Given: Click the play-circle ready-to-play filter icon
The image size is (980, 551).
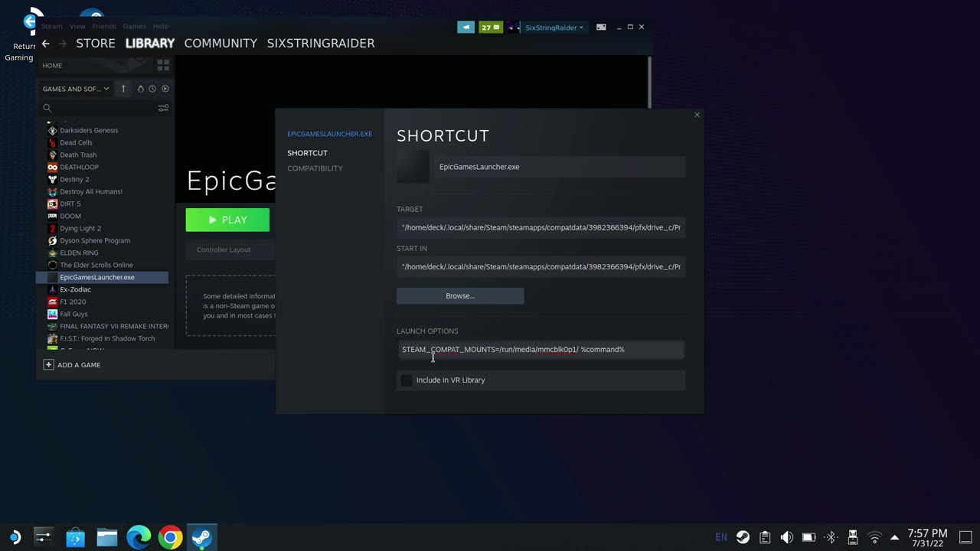Looking at the screenshot, I should click(x=165, y=89).
